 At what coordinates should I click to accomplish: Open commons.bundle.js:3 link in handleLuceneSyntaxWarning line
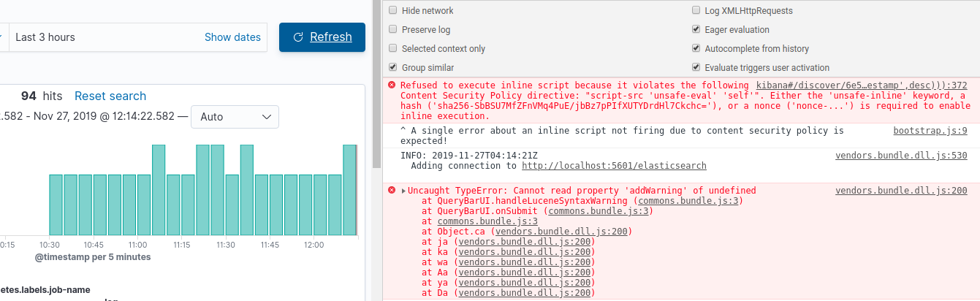tap(688, 201)
